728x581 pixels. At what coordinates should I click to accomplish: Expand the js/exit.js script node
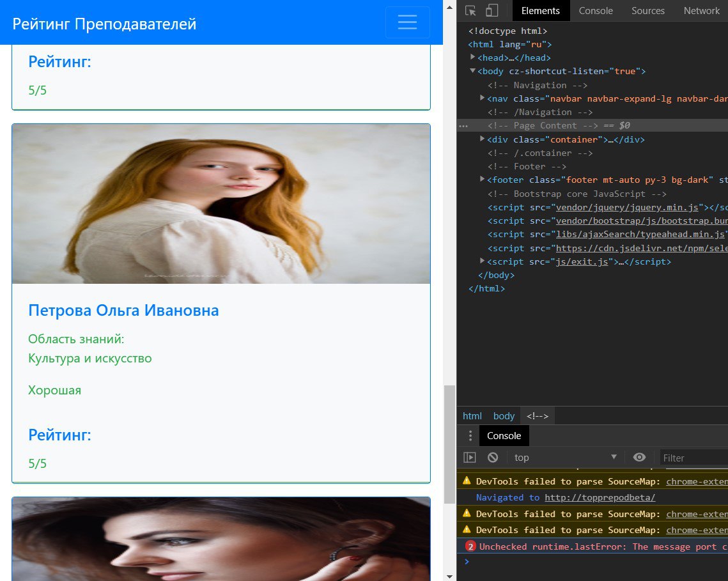pos(482,261)
